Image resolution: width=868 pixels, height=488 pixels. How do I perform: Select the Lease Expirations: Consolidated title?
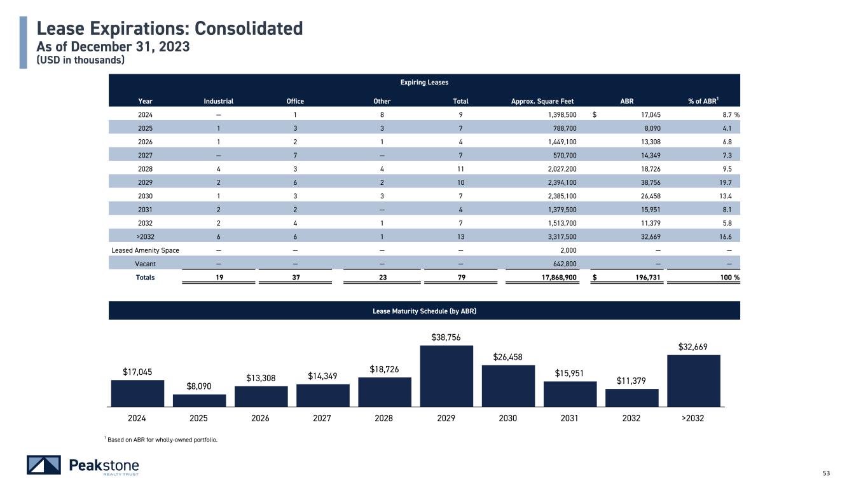click(170, 29)
